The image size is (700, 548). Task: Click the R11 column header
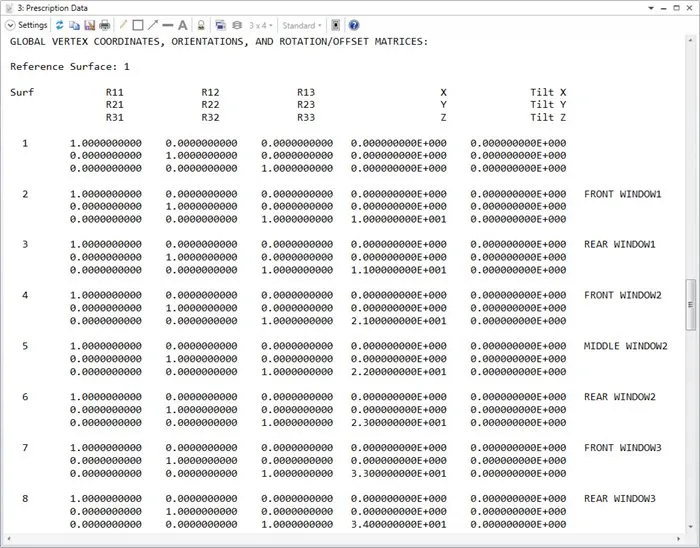[114, 92]
